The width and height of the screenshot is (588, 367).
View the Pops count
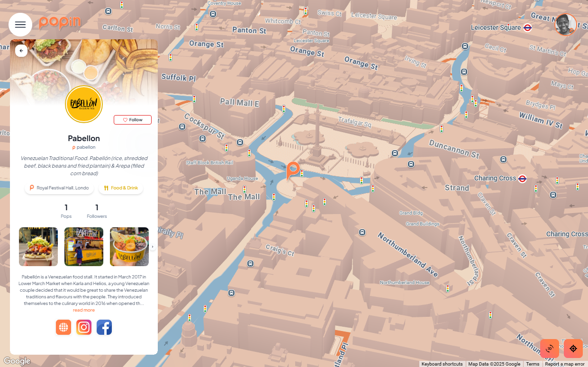[x=66, y=211]
